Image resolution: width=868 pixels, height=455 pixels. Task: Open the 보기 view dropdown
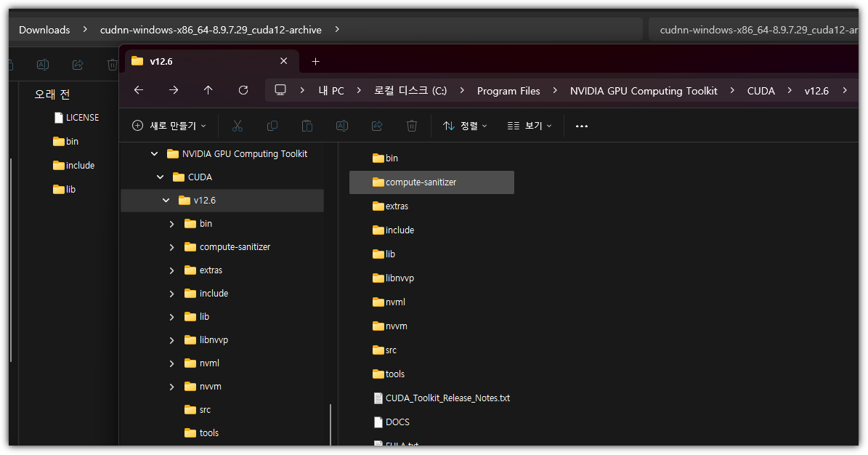[530, 126]
